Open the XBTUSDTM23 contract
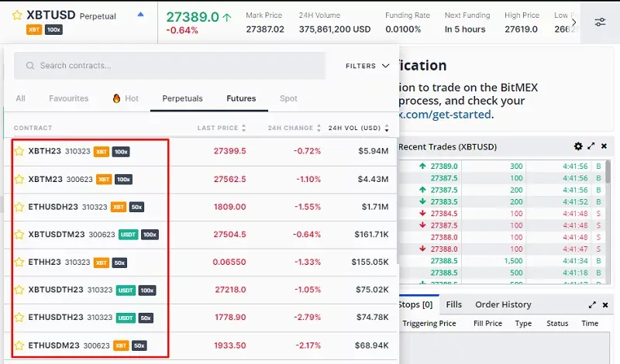The image size is (620, 364). pyautogui.click(x=57, y=235)
